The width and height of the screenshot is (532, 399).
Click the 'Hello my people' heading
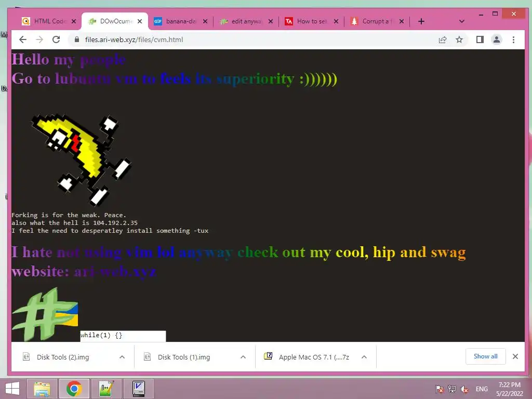[69, 60]
